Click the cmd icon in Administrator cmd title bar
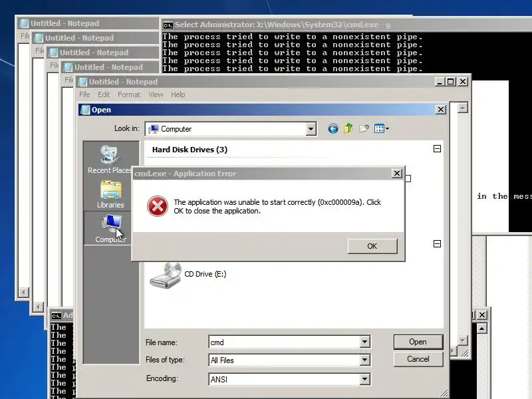The height and width of the screenshot is (399, 532). coord(168,25)
